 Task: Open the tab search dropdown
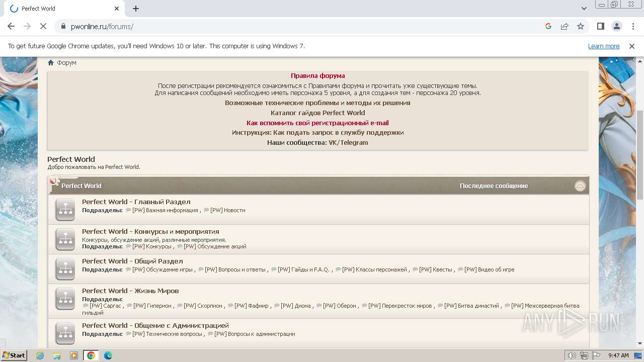click(x=584, y=9)
